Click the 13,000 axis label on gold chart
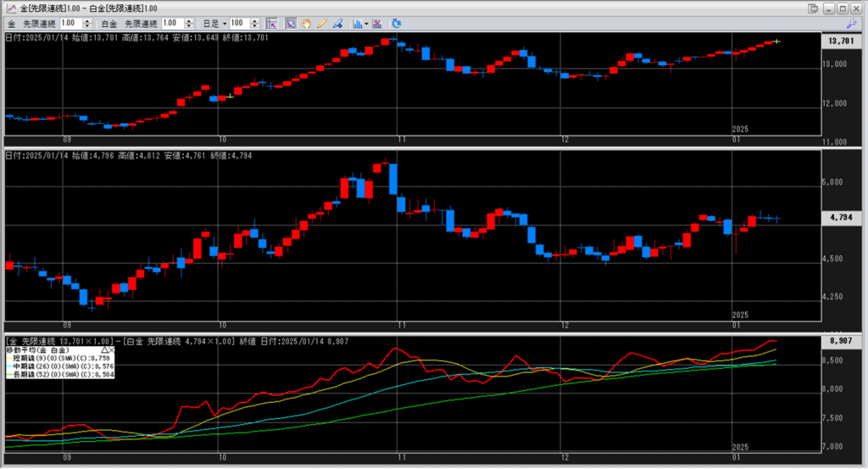868x469 pixels. tap(834, 64)
